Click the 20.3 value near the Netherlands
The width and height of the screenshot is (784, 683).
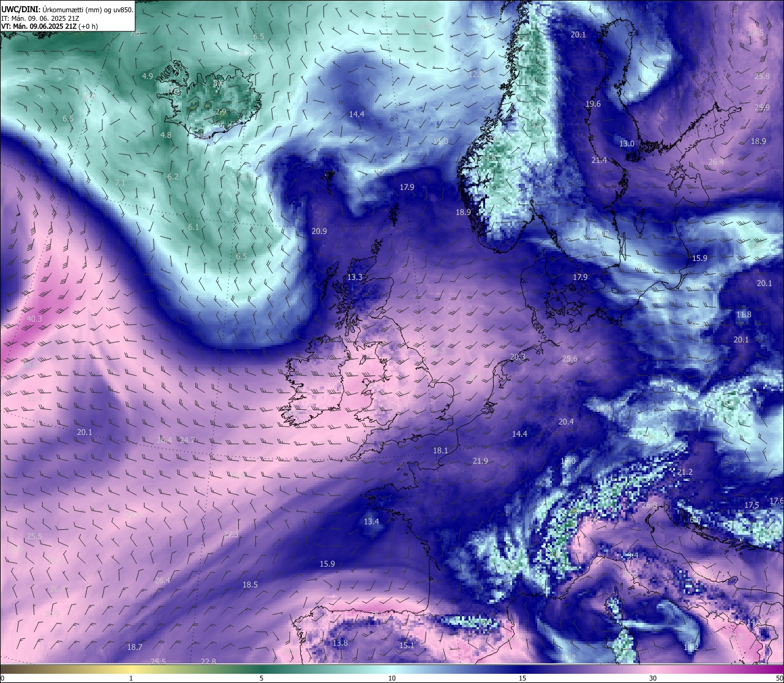pos(518,357)
